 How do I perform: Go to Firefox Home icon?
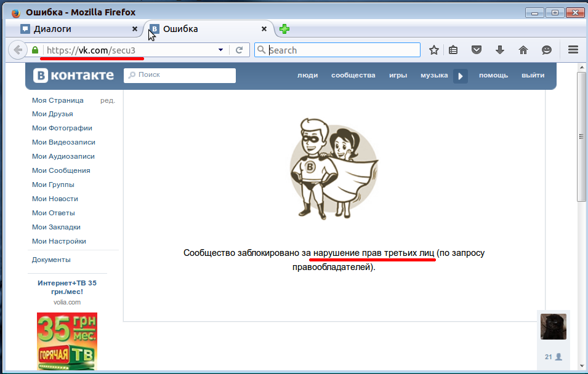(x=523, y=50)
